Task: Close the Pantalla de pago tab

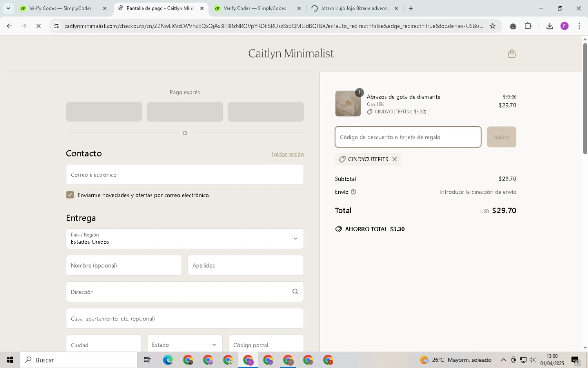Action: pos(202,8)
